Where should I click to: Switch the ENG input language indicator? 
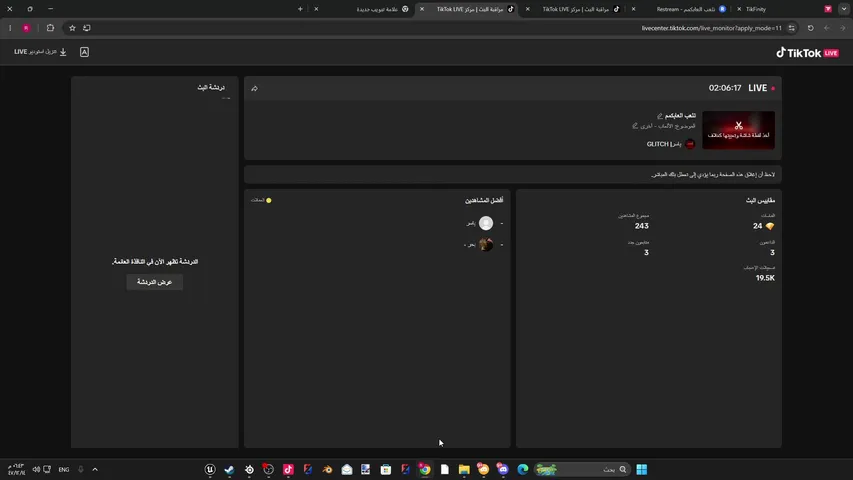click(64, 469)
